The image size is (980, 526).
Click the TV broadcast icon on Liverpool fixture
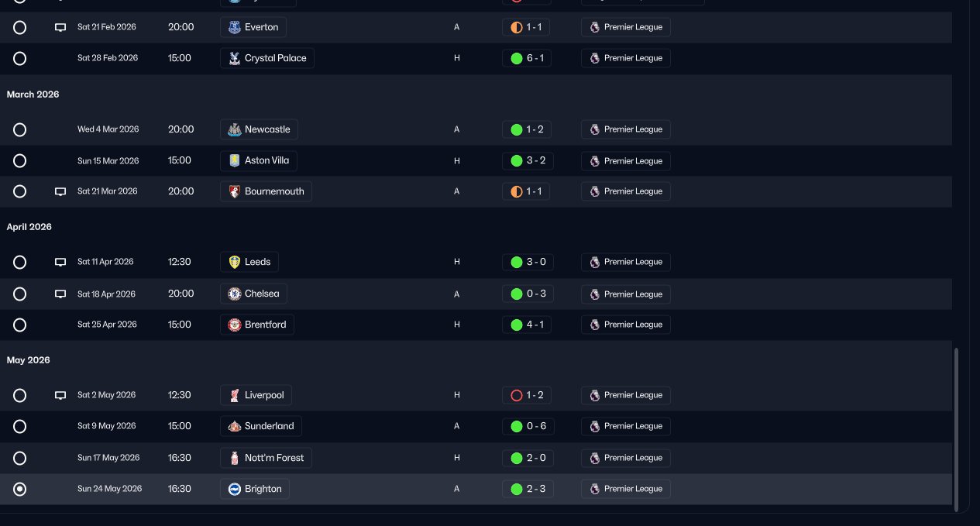(x=60, y=395)
